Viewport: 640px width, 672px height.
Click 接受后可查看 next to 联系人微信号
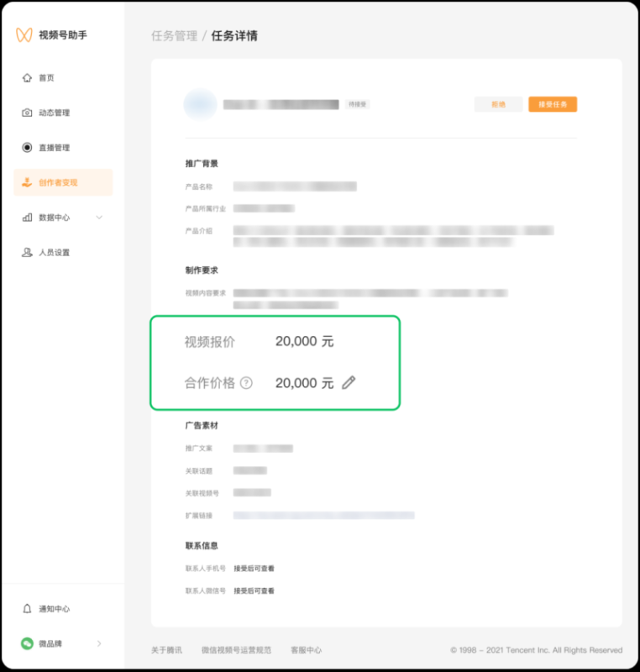pyautogui.click(x=254, y=591)
